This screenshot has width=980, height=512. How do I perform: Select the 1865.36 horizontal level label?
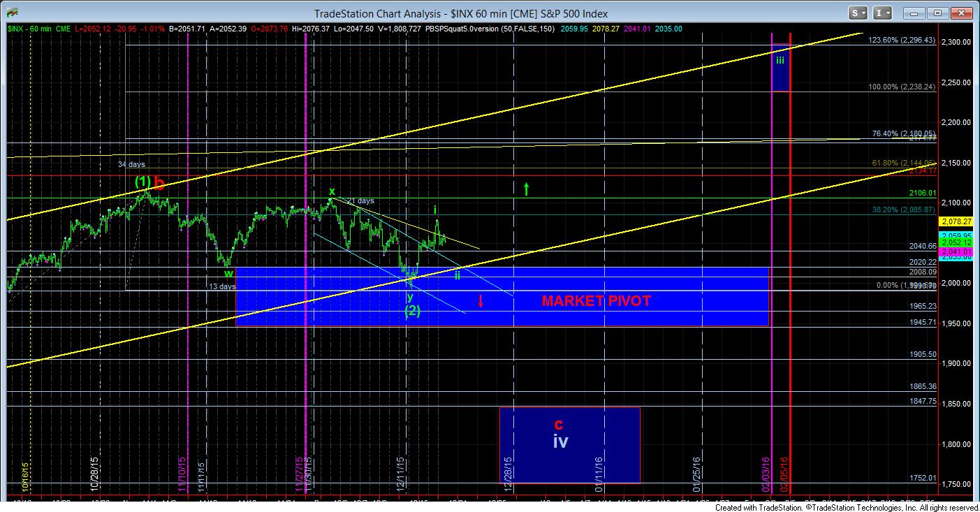coord(922,387)
